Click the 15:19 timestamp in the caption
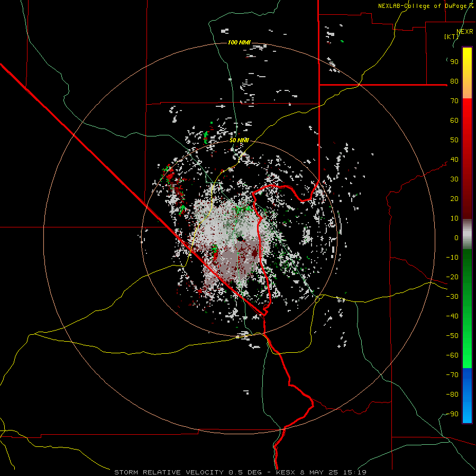 (354, 472)
